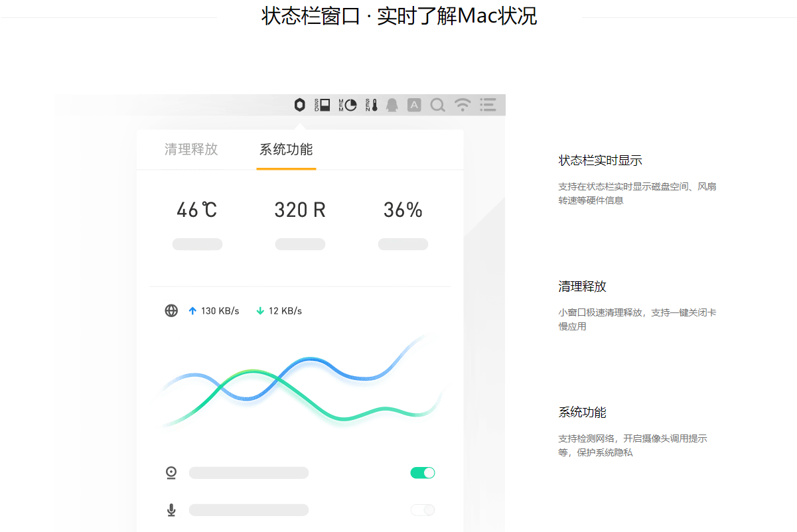
Task: Click the SSD disk space status icon
Action: pyautogui.click(x=322, y=105)
